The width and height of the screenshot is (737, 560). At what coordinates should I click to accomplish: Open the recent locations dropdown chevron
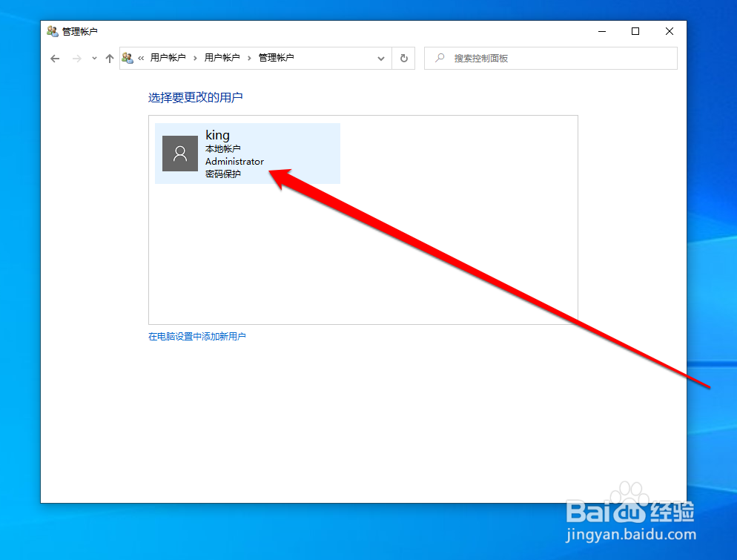tap(94, 59)
